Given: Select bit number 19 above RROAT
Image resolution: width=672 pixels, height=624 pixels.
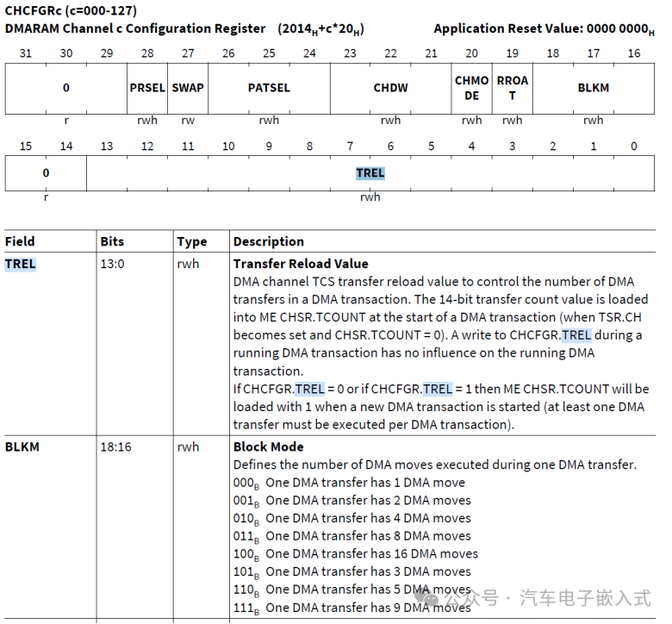Looking at the screenshot, I should pyautogui.click(x=513, y=53).
